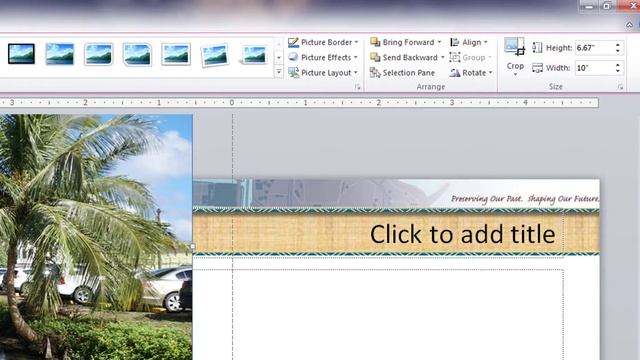Screen dimensions: 640x360
Task: Select the palm tree picture
Action: (x=96, y=237)
